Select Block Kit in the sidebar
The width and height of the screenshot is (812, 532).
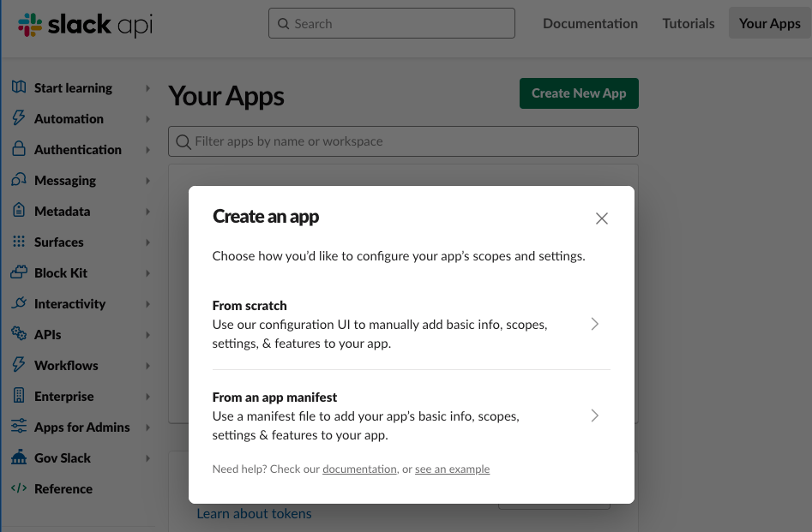point(61,272)
